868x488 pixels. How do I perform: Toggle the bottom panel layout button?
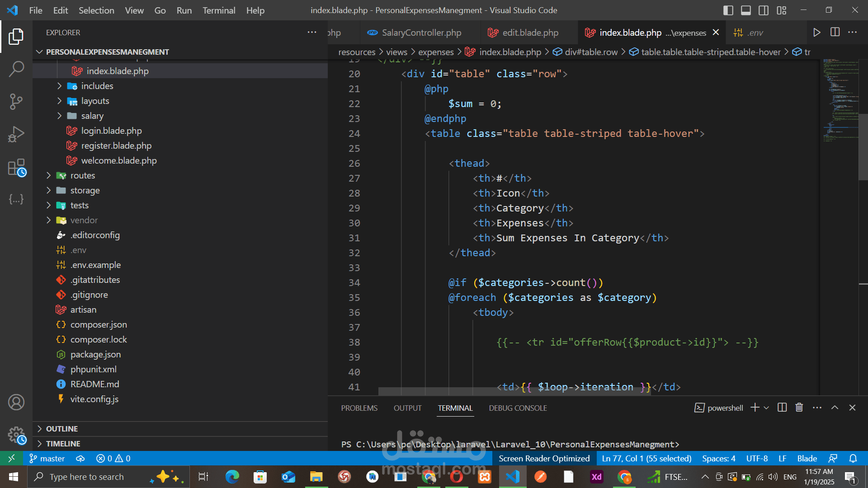coord(746,10)
